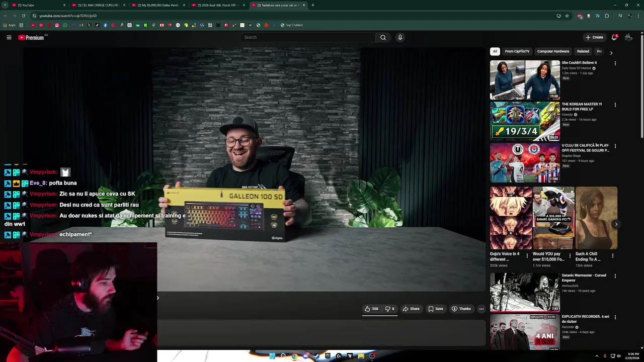This screenshot has height=362, width=644.
Task: Open new browser tab with plus
Action: (x=312, y=5)
